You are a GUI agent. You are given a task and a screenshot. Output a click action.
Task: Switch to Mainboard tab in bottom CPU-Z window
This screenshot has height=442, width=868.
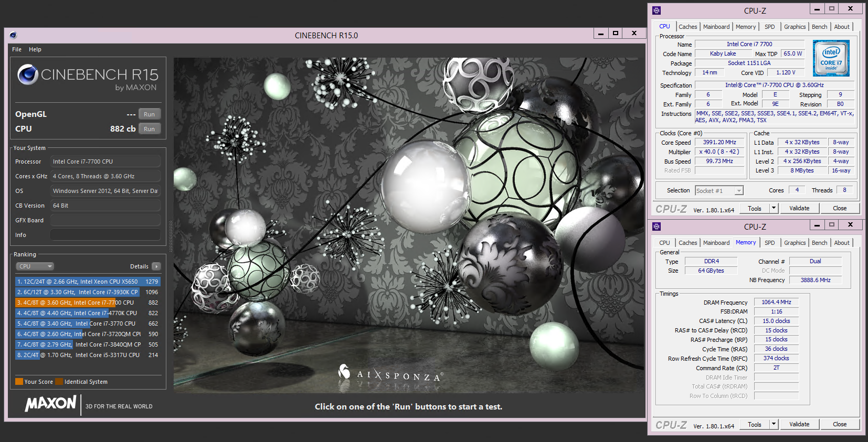716,243
